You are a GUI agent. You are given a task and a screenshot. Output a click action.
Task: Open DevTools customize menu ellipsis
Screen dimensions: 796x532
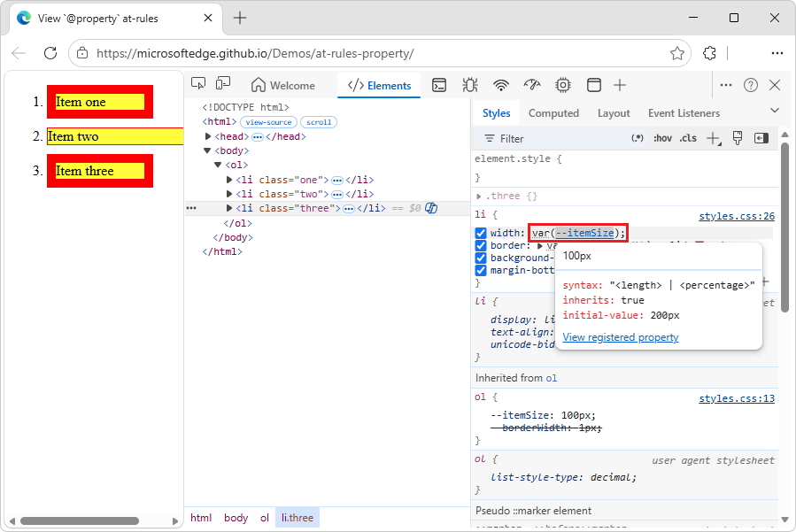(726, 85)
